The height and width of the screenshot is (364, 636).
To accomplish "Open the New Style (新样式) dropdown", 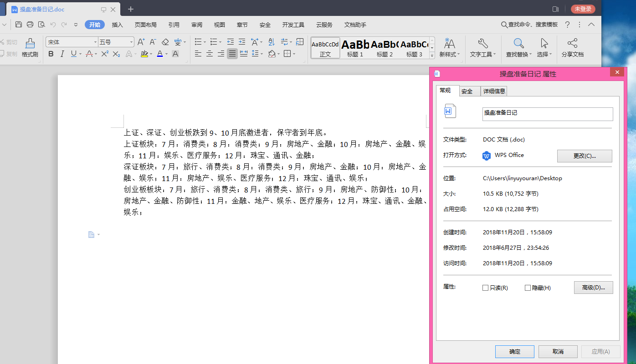I will point(450,48).
